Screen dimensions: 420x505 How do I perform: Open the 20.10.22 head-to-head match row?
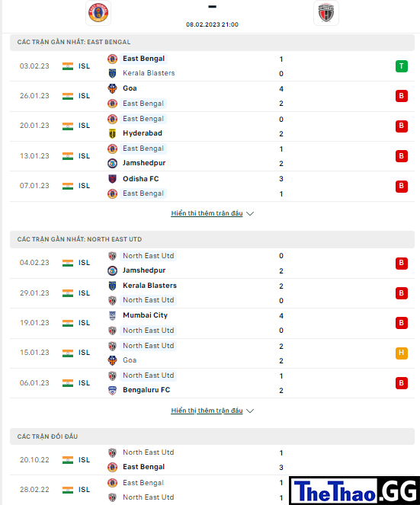(212, 460)
